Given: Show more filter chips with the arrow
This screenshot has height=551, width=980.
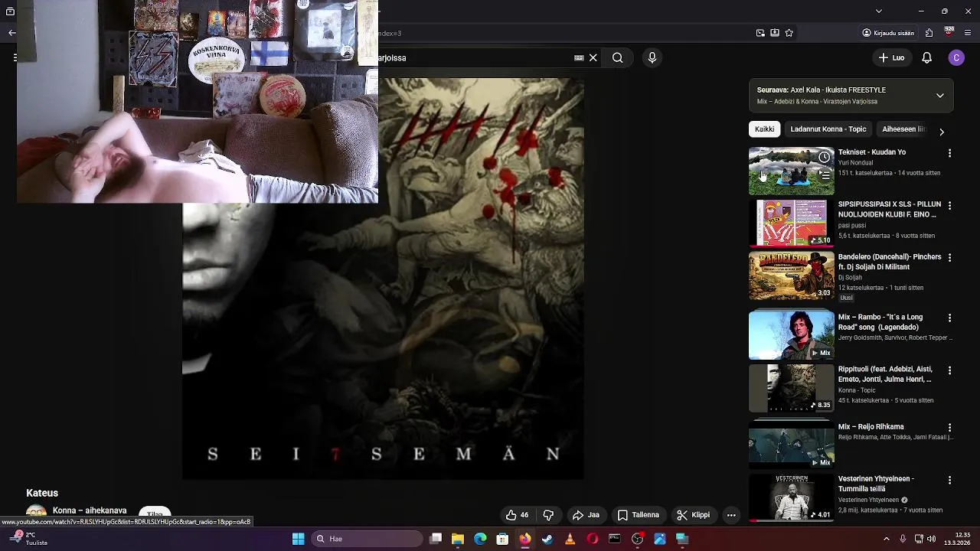Looking at the screenshot, I should tap(942, 132).
